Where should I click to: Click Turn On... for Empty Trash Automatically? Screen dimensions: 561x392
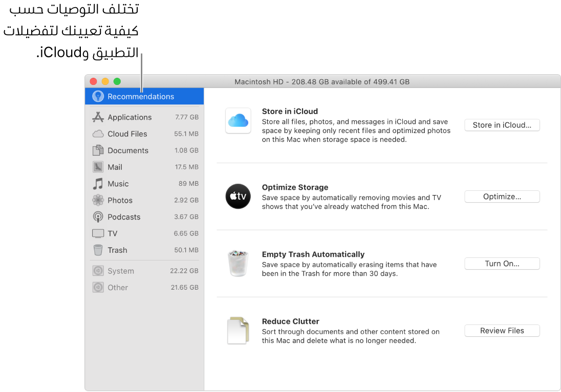pyautogui.click(x=502, y=264)
